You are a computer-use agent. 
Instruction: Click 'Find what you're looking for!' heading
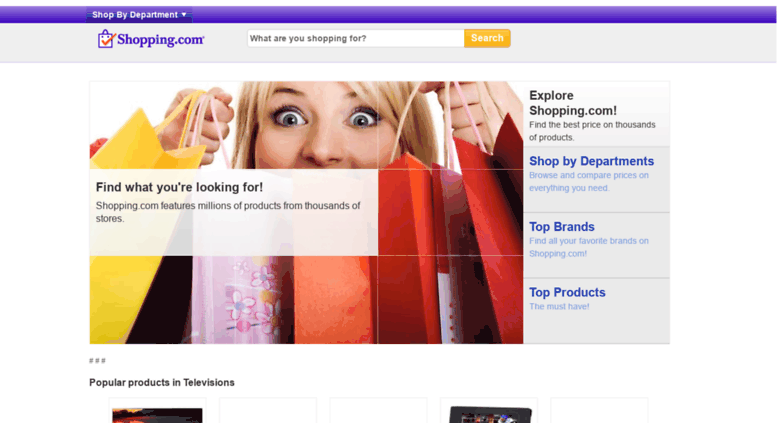tap(179, 187)
